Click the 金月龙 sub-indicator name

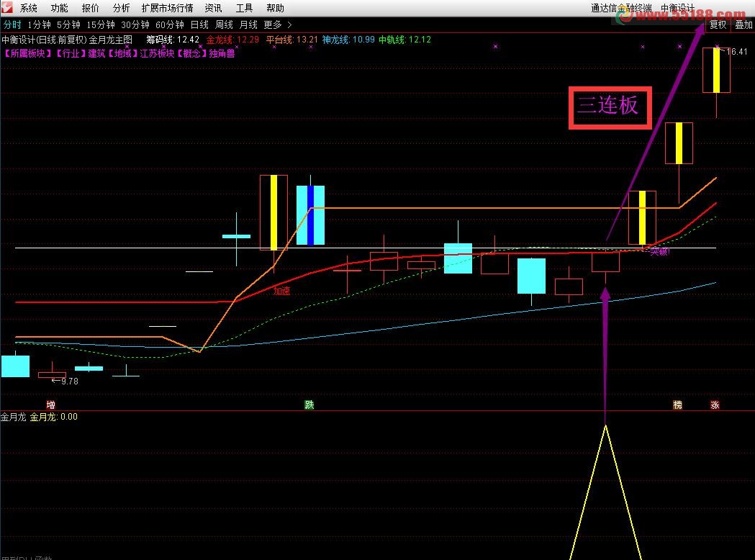pos(13,417)
